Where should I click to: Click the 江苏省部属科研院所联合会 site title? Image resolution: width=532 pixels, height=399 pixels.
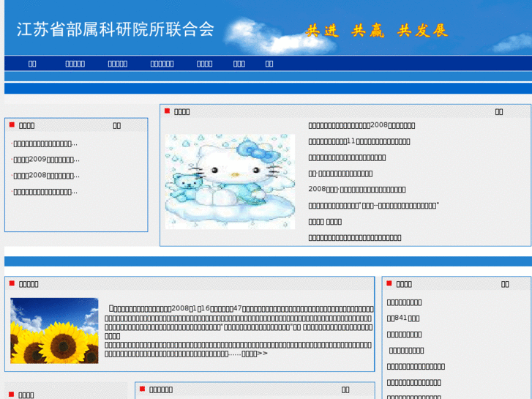point(116,29)
